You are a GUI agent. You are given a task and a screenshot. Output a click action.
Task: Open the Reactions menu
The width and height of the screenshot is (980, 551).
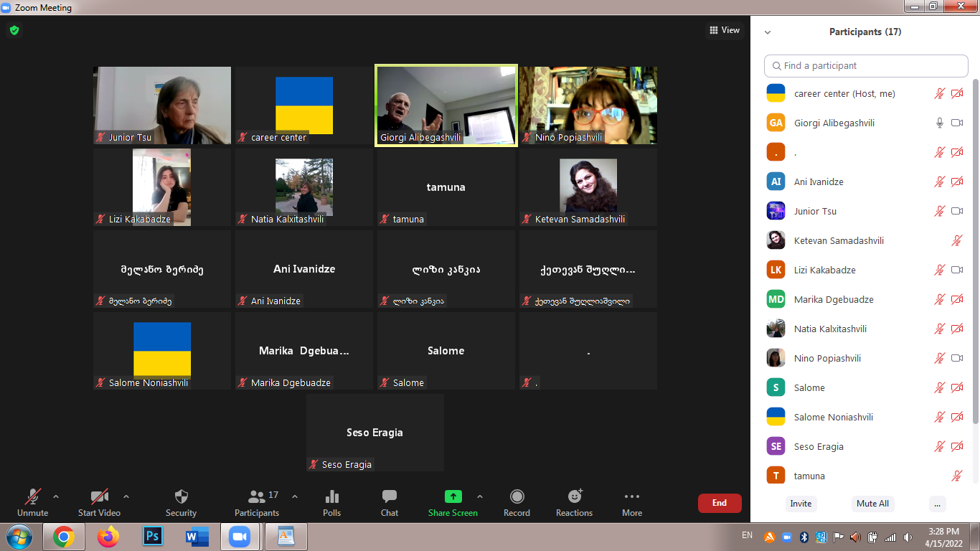574,496
